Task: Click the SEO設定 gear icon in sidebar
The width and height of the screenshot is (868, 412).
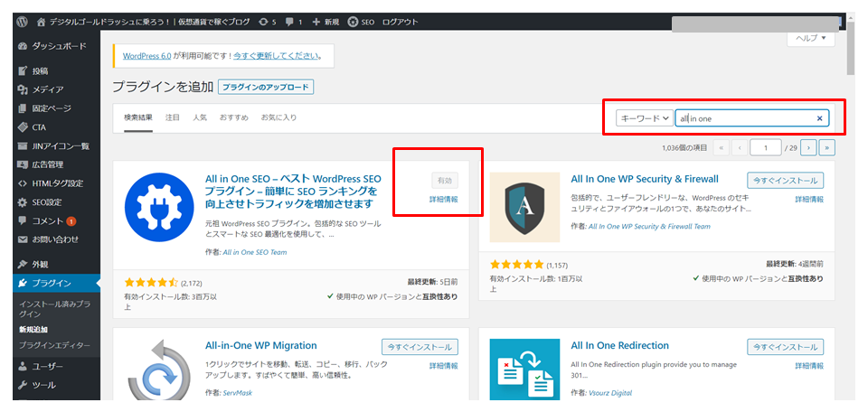Action: pyautogui.click(x=22, y=202)
